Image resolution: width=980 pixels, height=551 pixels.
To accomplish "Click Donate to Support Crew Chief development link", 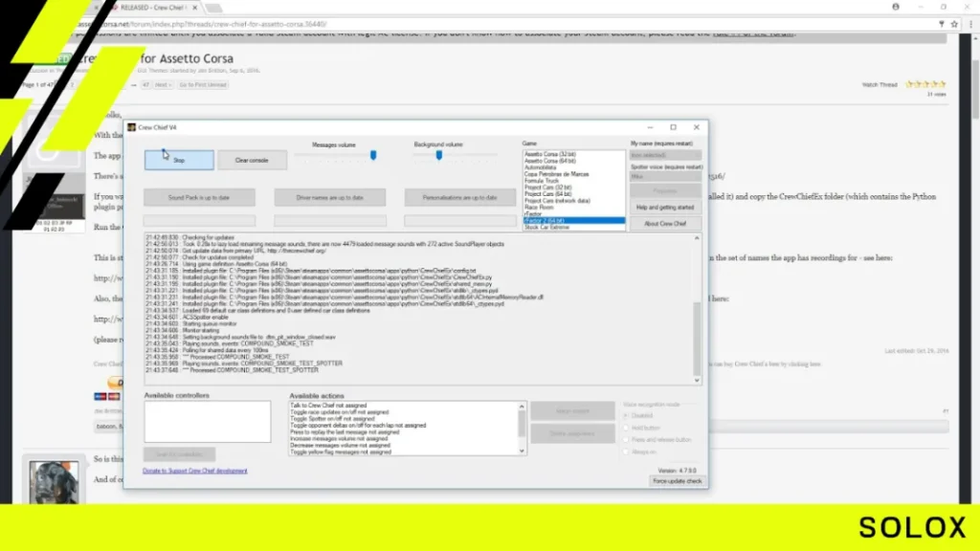I will [195, 471].
